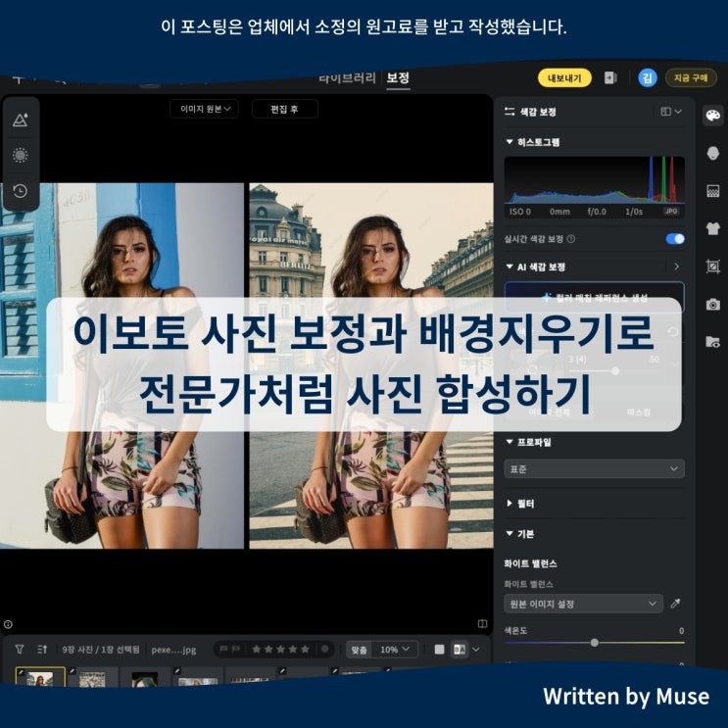Set the reject flag on the photo
The width and height of the screenshot is (728, 728).
pyautogui.click(x=235, y=649)
